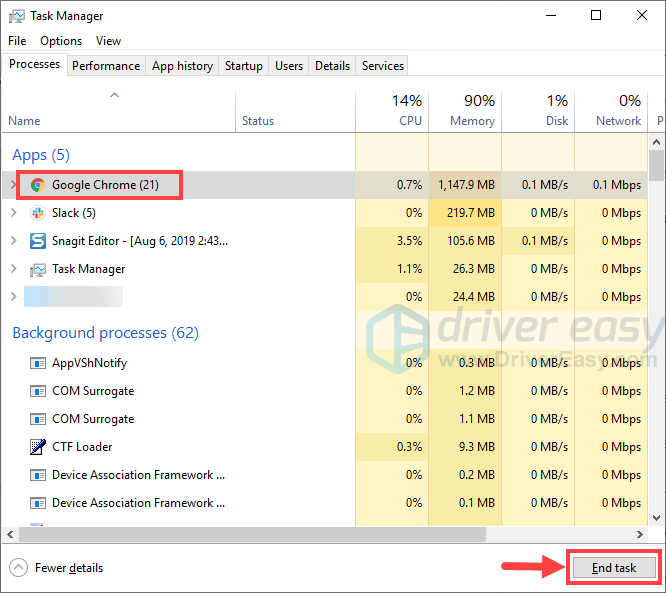Click the Task Manager row icon
The width and height of the screenshot is (666, 593).
pyautogui.click(x=38, y=269)
